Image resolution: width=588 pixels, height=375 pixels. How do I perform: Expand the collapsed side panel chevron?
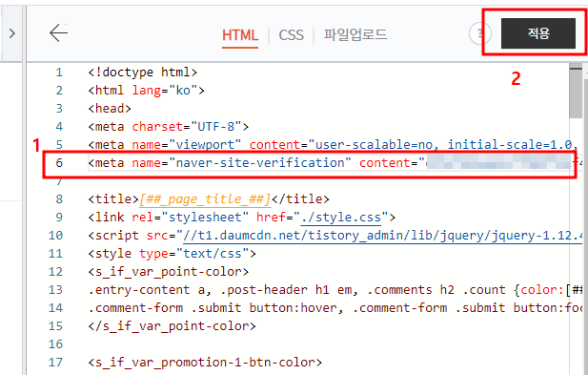pos(12,33)
